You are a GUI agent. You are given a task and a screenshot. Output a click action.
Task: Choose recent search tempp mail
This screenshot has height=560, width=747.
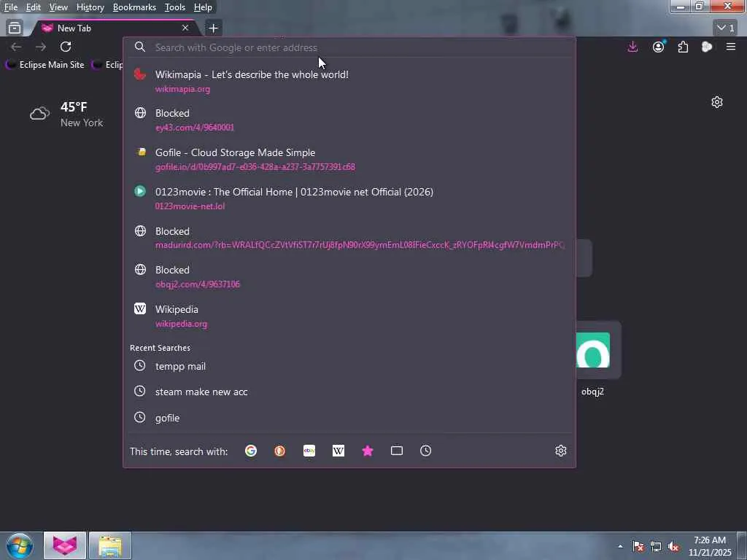tap(349, 366)
